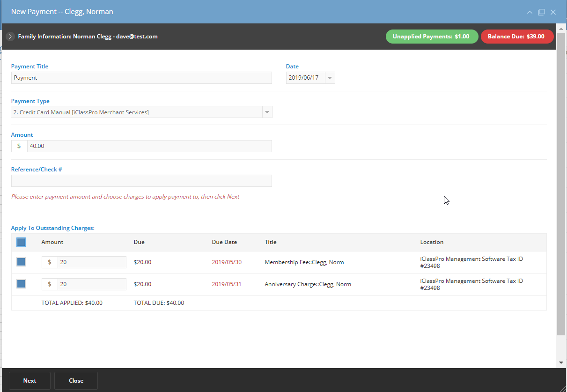Toggle the select-all charges header checkbox
This screenshot has height=392, width=567.
[x=21, y=242]
